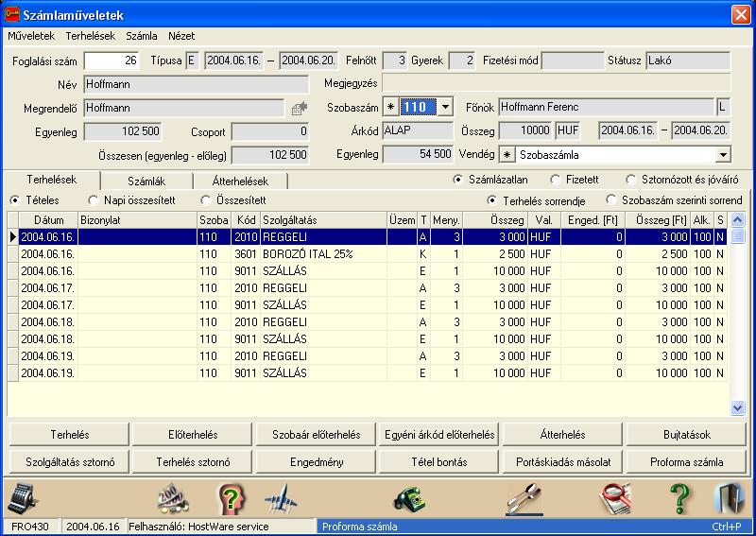Click Terhelés sztornó button

click(193, 461)
